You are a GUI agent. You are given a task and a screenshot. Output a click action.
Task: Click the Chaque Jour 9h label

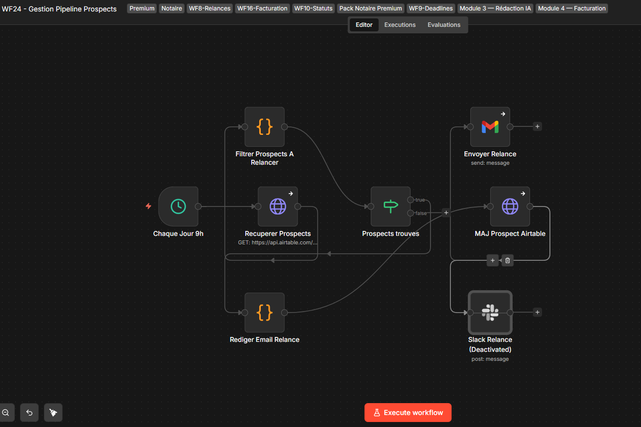tap(178, 234)
